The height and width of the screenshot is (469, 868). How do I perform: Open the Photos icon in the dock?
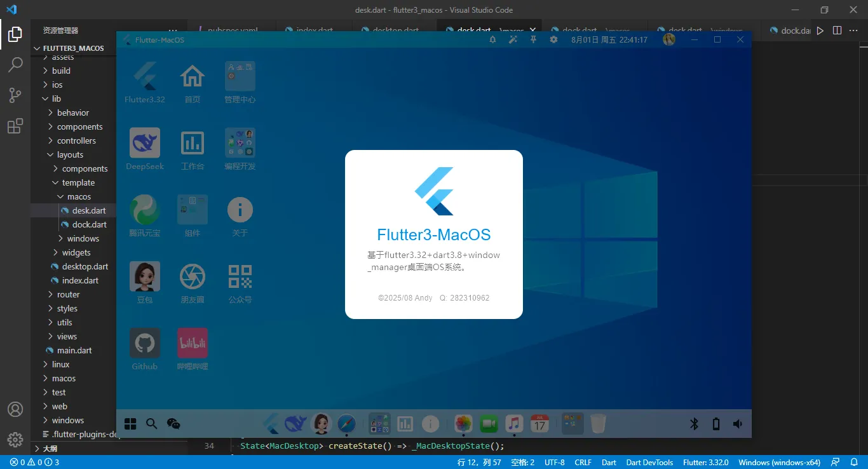click(464, 424)
